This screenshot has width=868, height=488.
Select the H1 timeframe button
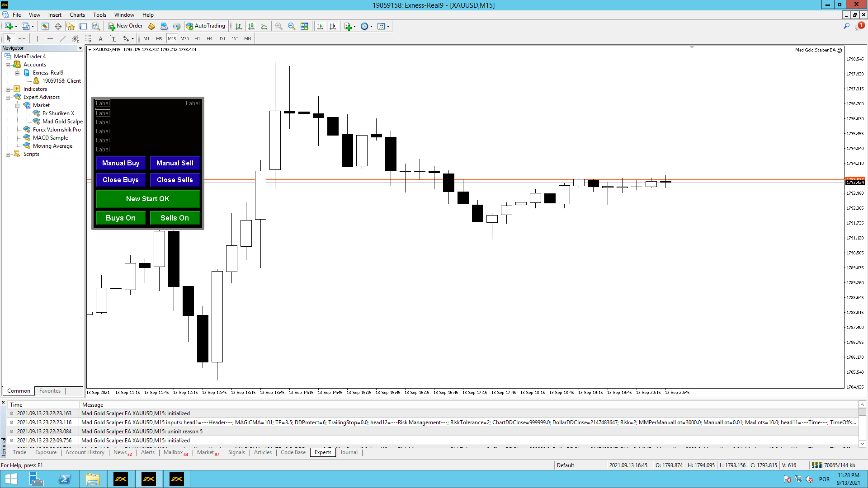coord(197,39)
